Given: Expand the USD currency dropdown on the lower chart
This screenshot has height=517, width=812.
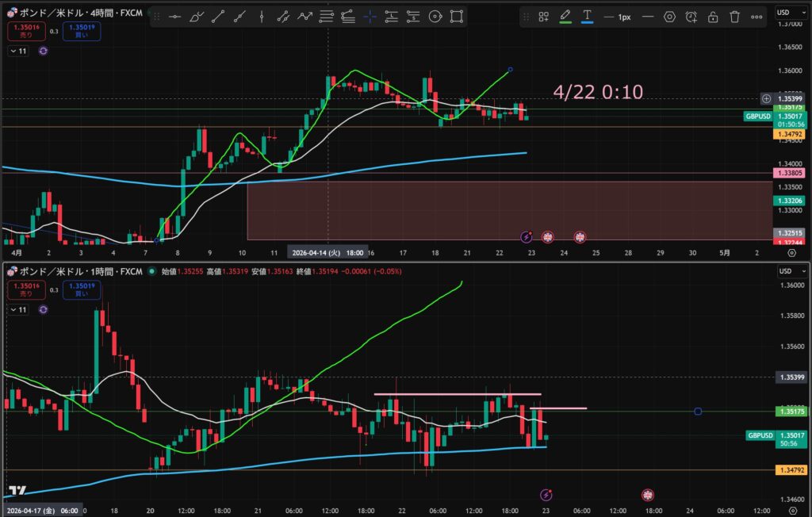Looking at the screenshot, I should tap(792, 271).
